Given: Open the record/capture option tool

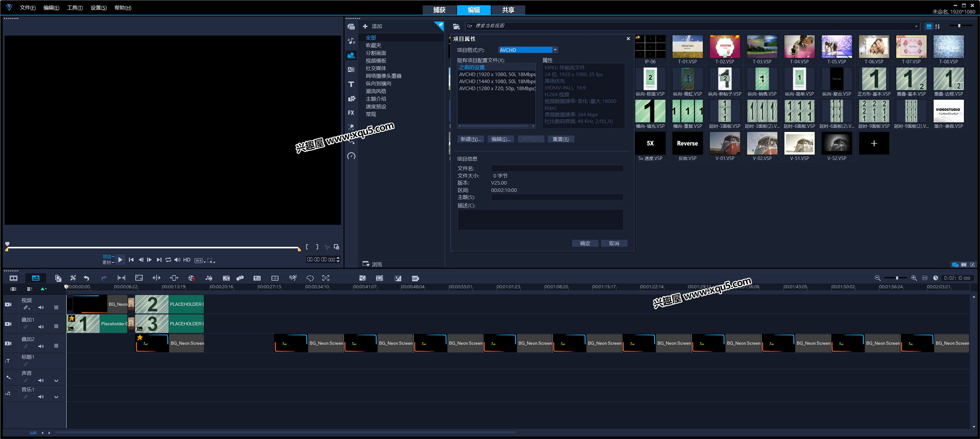Looking at the screenshot, I should click(191, 278).
